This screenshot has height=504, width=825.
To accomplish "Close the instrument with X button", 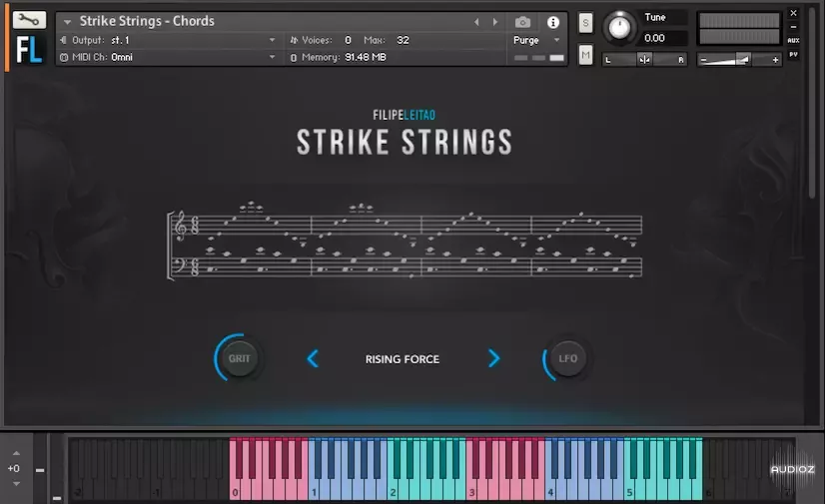I will coord(793,13).
